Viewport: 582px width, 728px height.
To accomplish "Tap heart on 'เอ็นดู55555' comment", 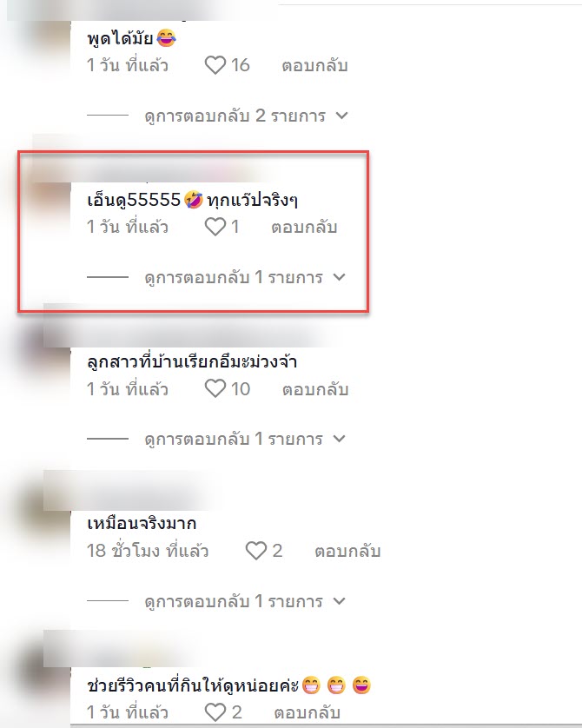I will 215,227.
